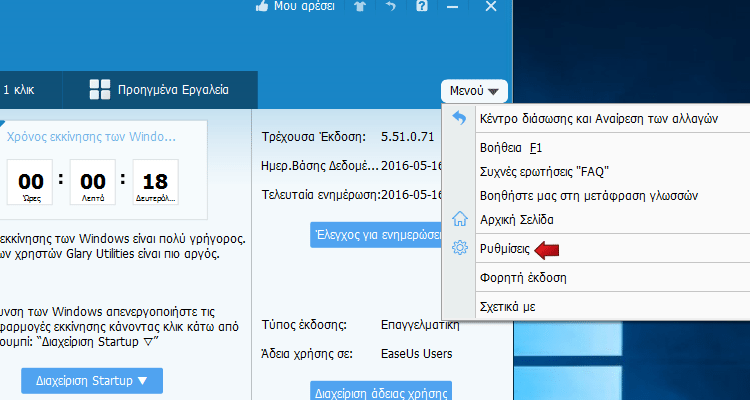This screenshot has width=750, height=400.
Task: Click the blue restore arrow icon in menu
Action: [459, 118]
